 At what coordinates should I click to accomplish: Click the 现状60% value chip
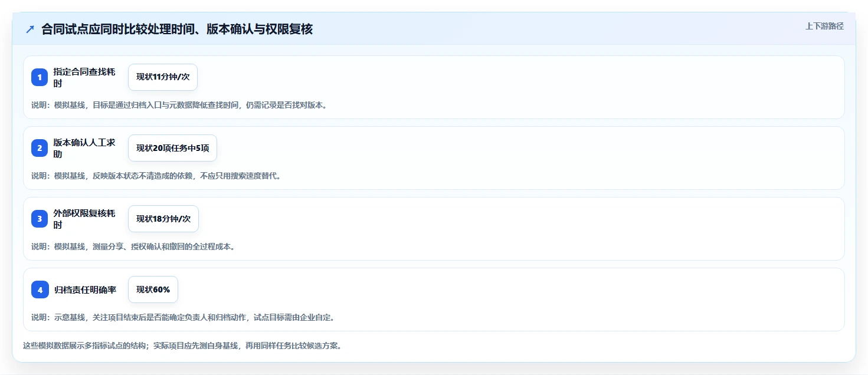(x=153, y=290)
